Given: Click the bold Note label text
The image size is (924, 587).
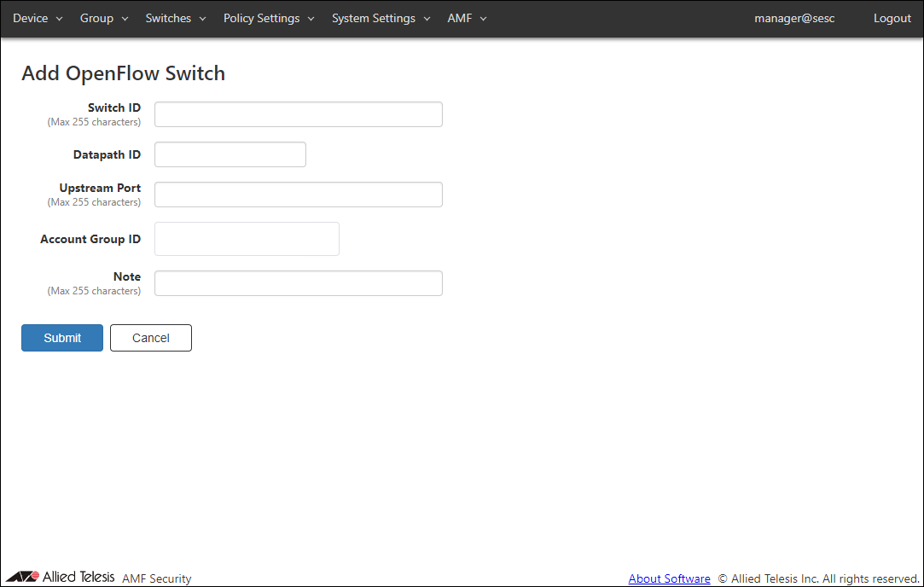Looking at the screenshot, I should 127,276.
